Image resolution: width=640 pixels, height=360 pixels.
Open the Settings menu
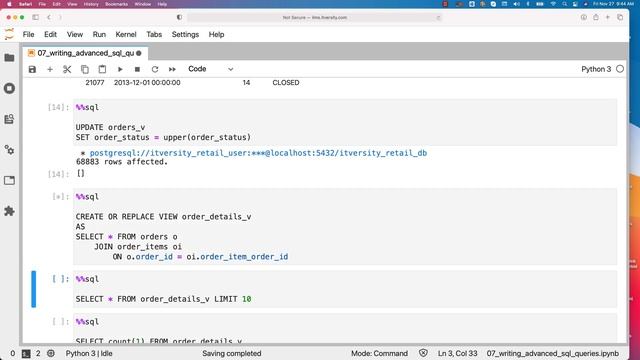[x=185, y=34]
